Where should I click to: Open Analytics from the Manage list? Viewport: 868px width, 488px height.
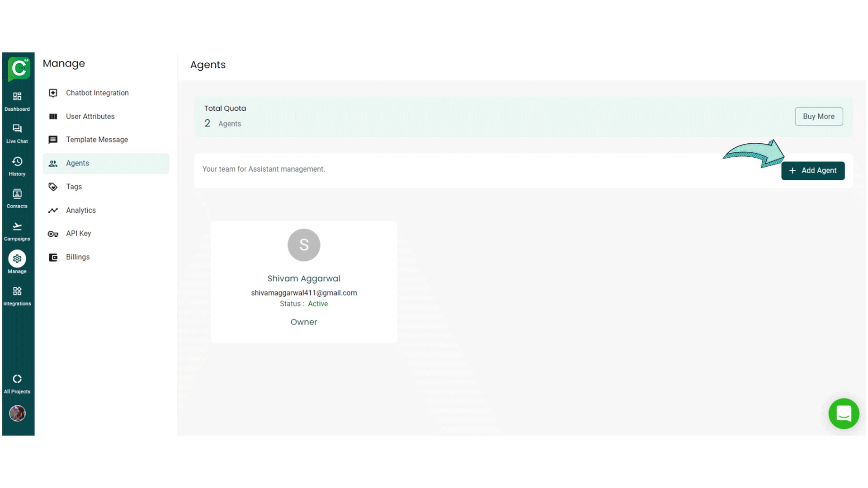tap(80, 211)
